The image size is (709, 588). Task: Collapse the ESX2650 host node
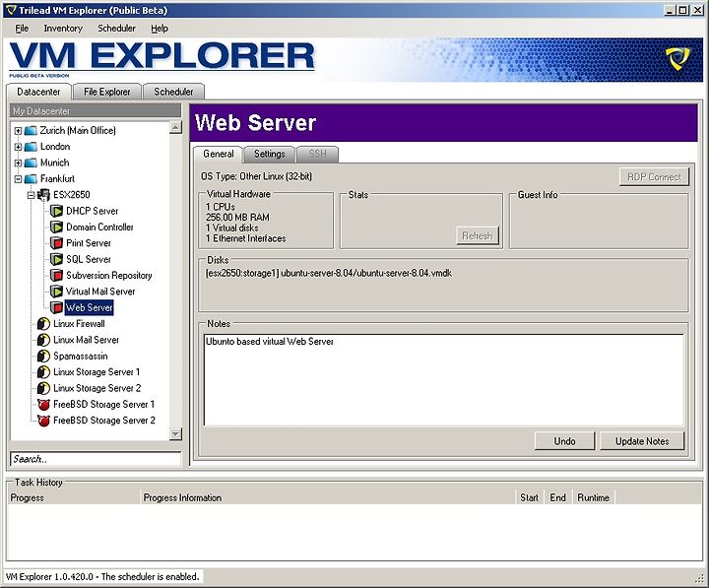pyautogui.click(x=31, y=195)
